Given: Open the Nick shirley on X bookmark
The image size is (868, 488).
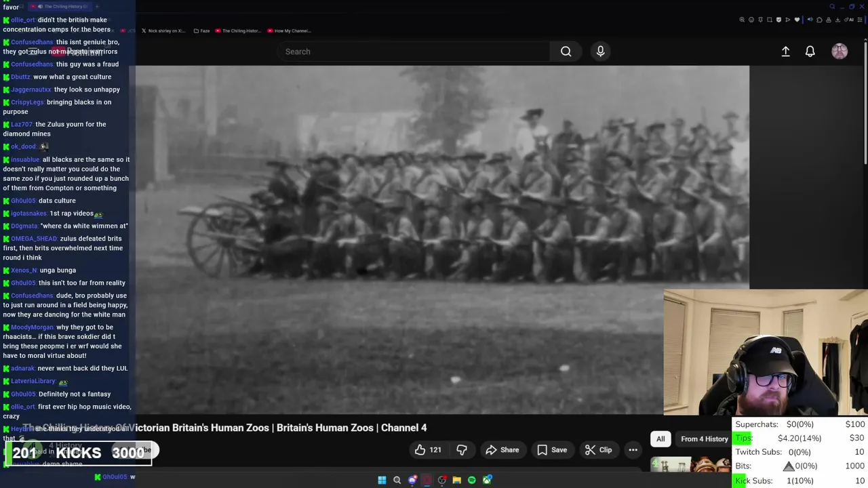Looking at the screenshot, I should [x=163, y=30].
